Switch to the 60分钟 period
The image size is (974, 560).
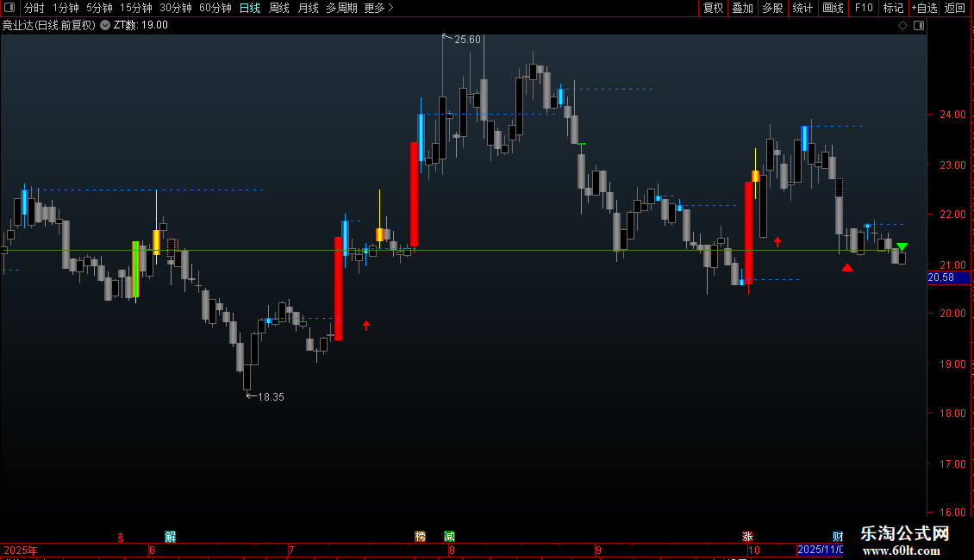click(x=215, y=8)
